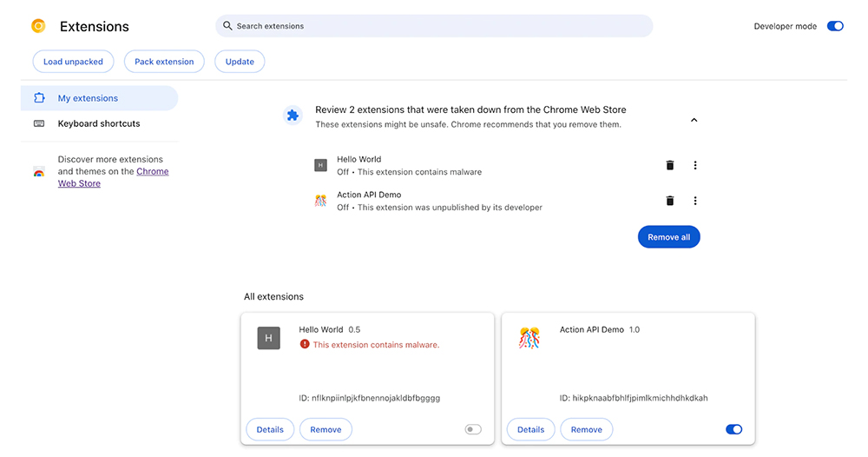Screen dimensions: 868x457
Task: Click the Hello World icon in the review list
Action: [x=320, y=165]
